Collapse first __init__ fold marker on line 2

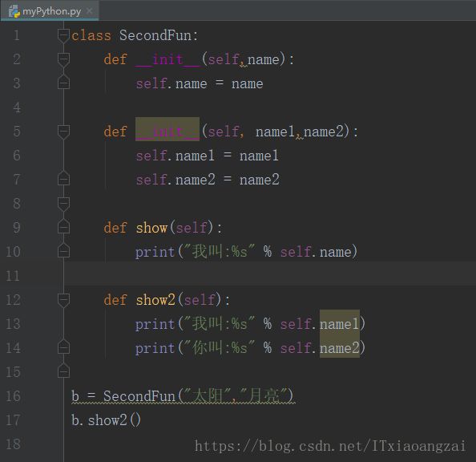pyautogui.click(x=64, y=59)
